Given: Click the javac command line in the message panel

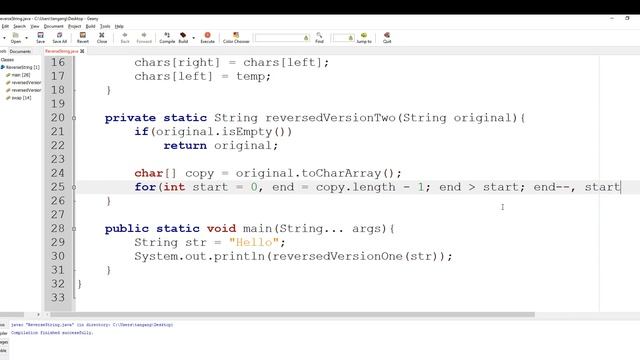Looking at the screenshot, I should [x=92, y=325].
